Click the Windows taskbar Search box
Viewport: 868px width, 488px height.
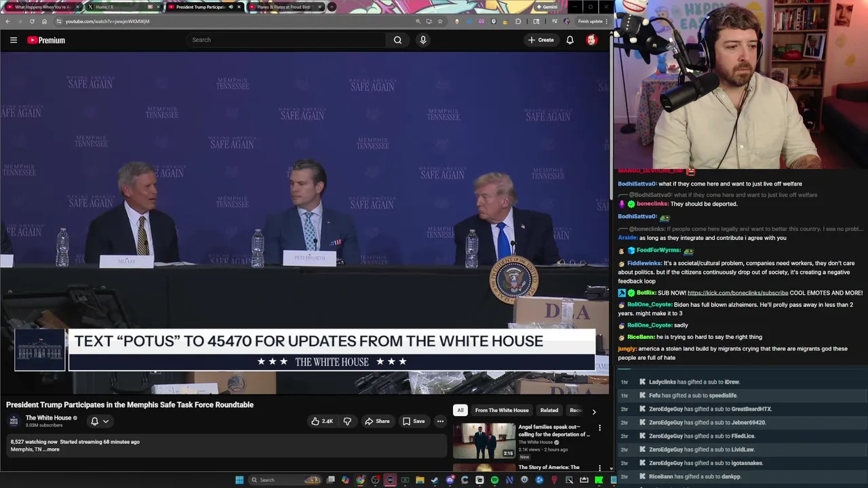point(283,480)
